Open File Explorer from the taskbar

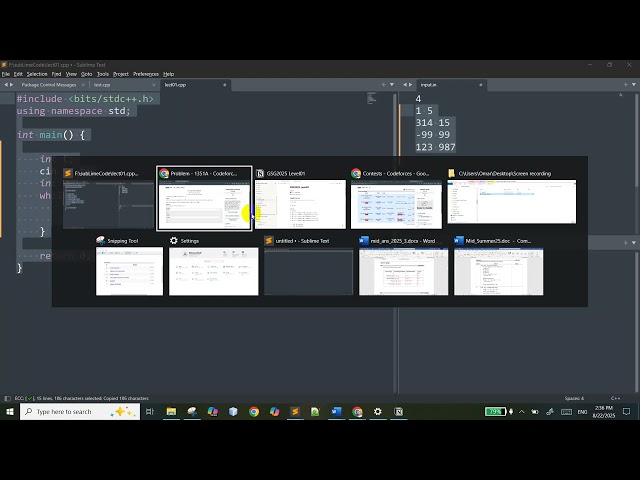171,412
